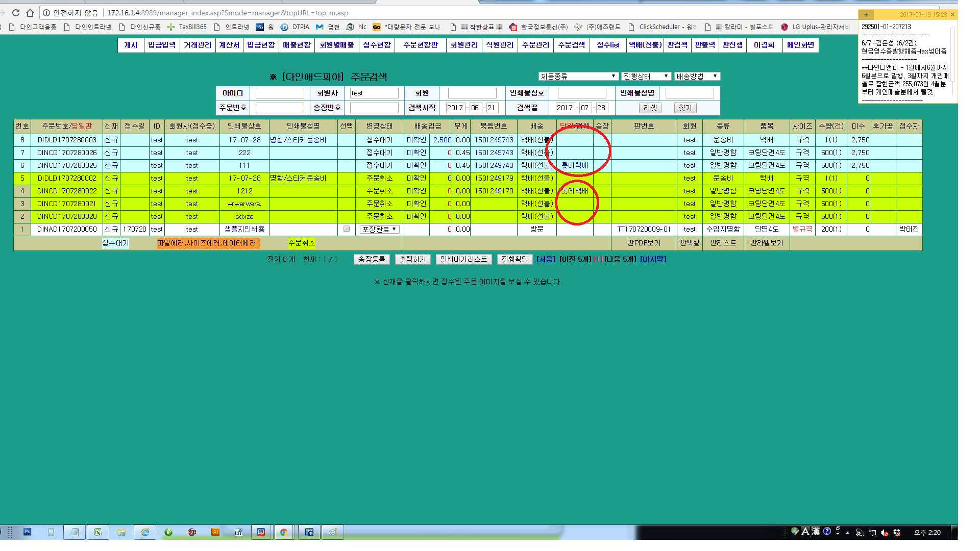This screenshot has width=980, height=551.
Task: Switch to Chrome in the taskbar
Action: [284, 532]
